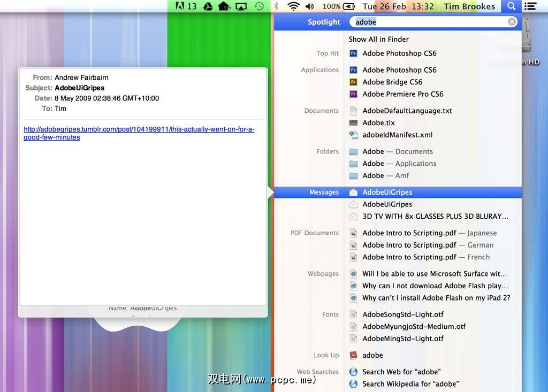Click the AirPlay display icon

tap(241, 6)
